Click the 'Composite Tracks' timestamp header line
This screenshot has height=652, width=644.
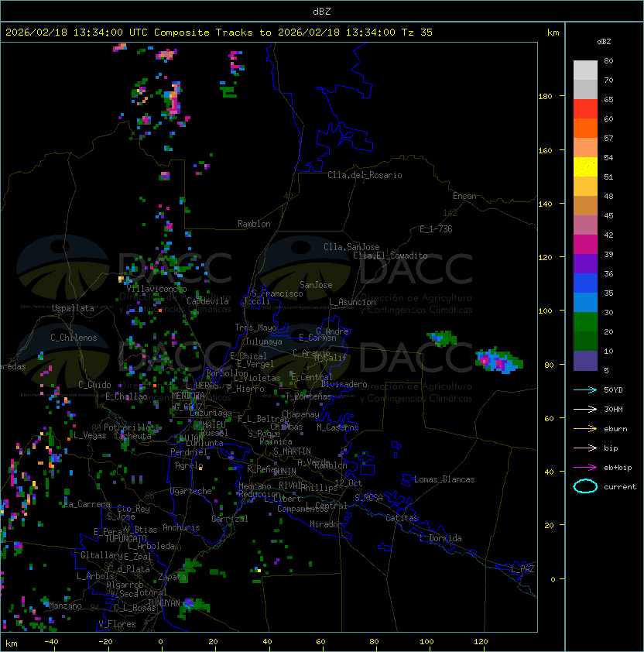[x=219, y=33]
